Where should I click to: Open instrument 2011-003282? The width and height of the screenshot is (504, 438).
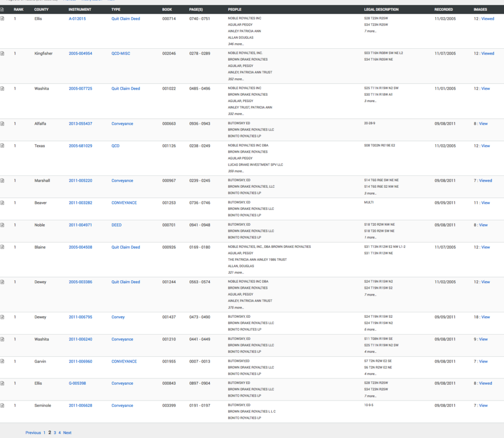[x=80, y=203]
